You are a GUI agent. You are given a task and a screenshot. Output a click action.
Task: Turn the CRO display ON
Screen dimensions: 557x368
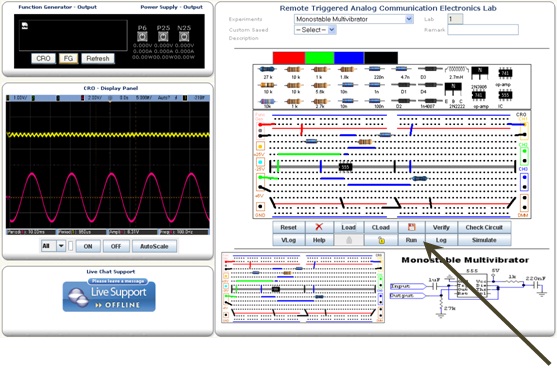(88, 246)
